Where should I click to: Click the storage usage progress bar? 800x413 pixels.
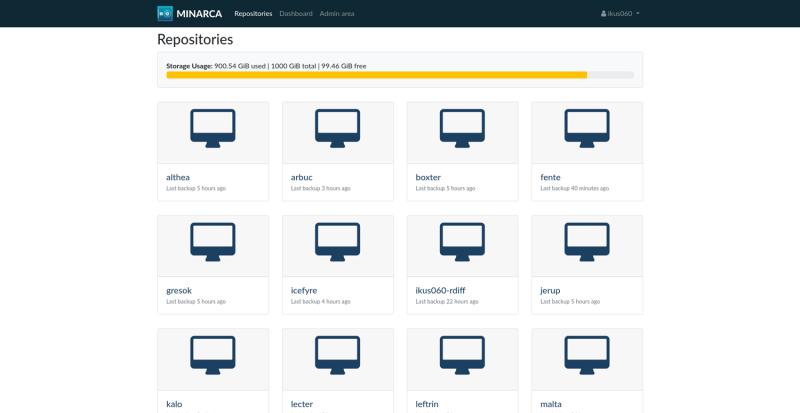(x=400, y=75)
